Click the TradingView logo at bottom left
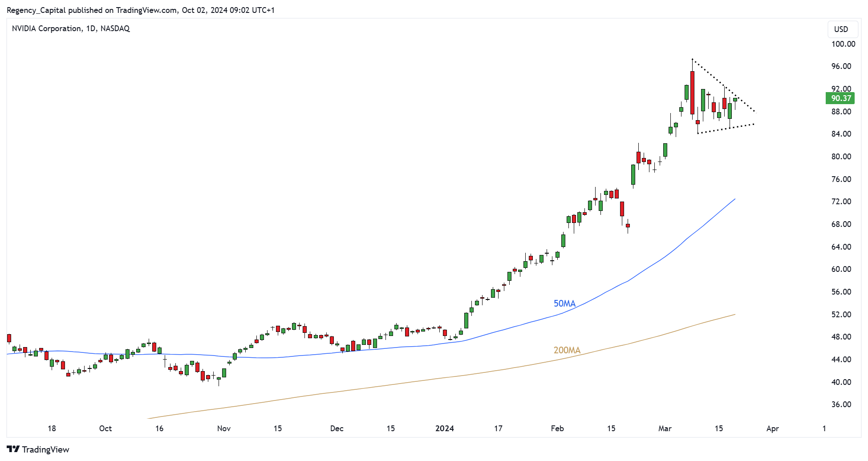The image size is (868, 461). [38, 449]
